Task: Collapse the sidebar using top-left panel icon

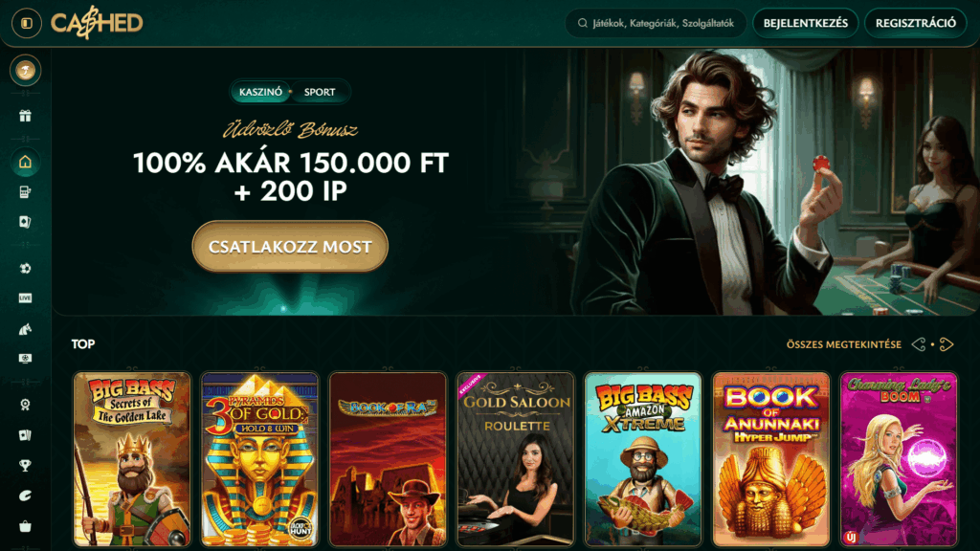Action: click(26, 23)
